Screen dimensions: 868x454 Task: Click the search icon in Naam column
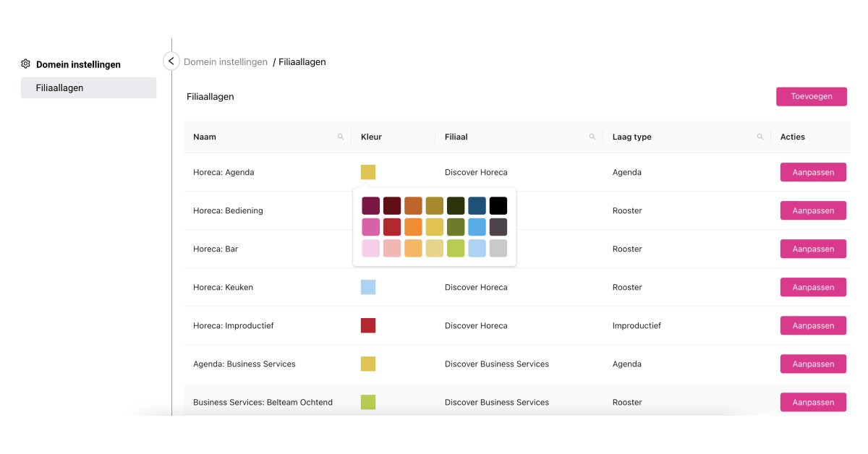341,137
